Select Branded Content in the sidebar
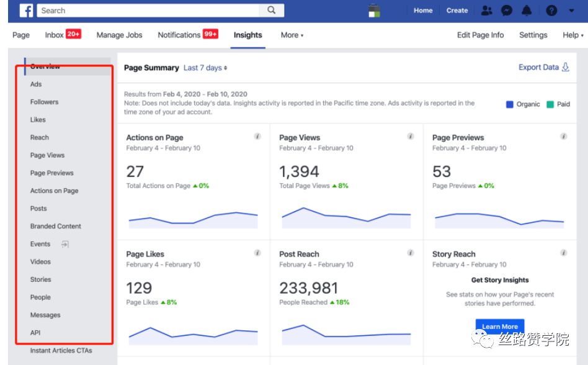The image size is (588, 365). tap(55, 226)
